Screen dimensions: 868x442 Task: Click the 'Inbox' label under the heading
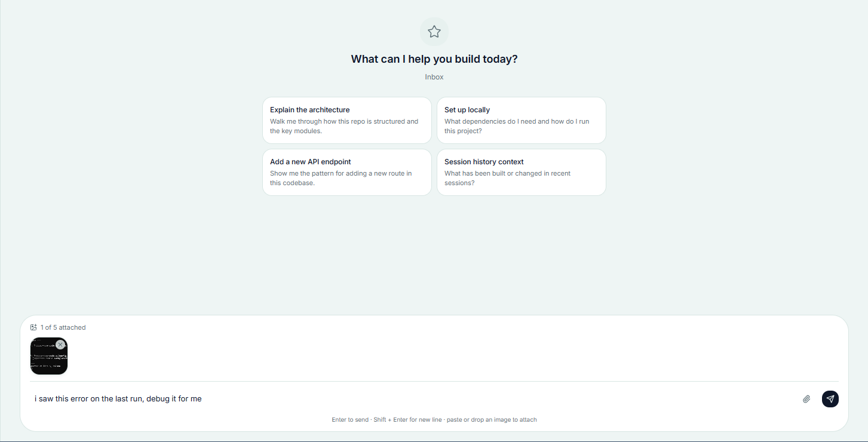click(x=434, y=77)
